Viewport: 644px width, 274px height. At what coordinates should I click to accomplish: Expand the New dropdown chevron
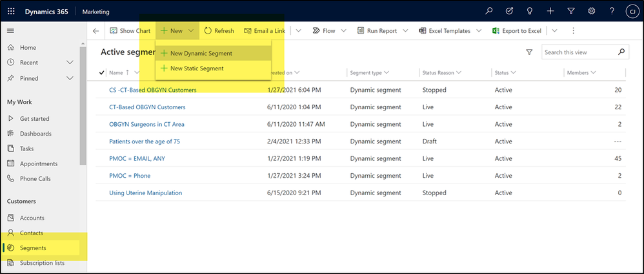pyautogui.click(x=192, y=31)
